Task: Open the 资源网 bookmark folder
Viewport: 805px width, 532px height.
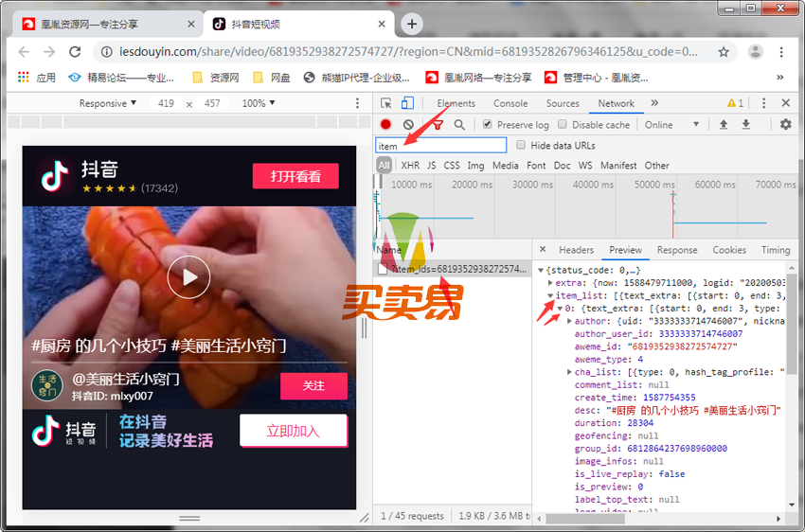Action: 216,78
